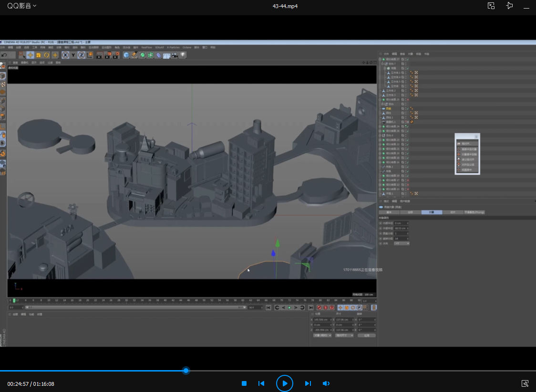Image resolution: width=536 pixels, height=392 pixels.
Task: Select the Move tool in the C4D toolbar
Action: [30, 55]
